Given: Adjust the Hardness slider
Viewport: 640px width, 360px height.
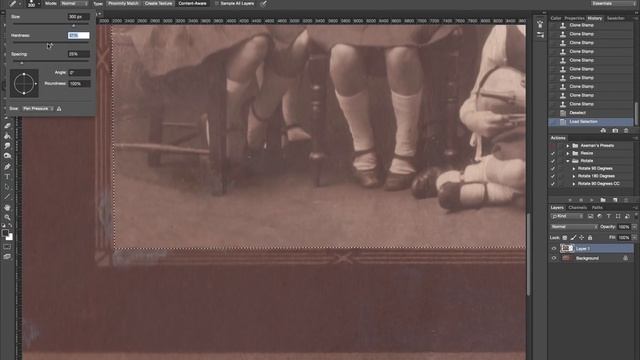Looking at the screenshot, I should [x=50, y=43].
